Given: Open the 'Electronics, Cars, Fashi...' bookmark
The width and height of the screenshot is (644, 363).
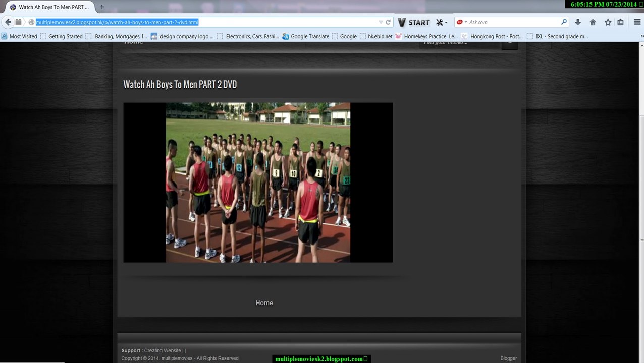Looking at the screenshot, I should tap(248, 36).
